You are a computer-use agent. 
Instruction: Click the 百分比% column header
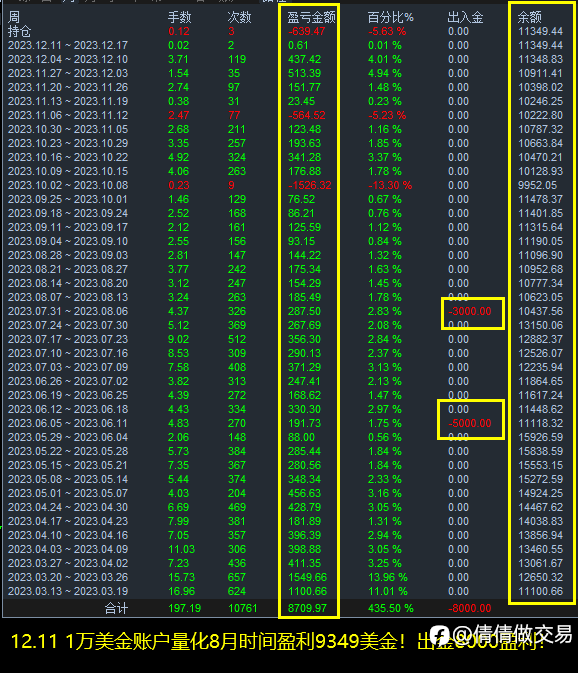[x=390, y=18]
